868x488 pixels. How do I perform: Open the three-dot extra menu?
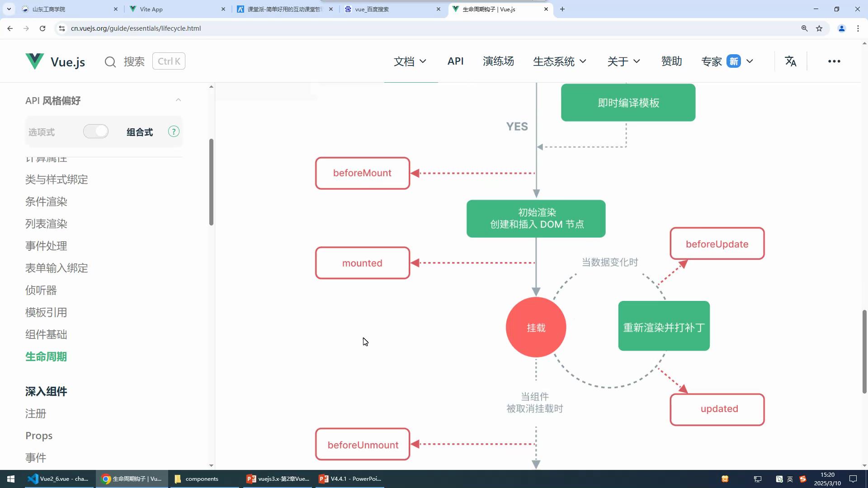click(x=834, y=61)
